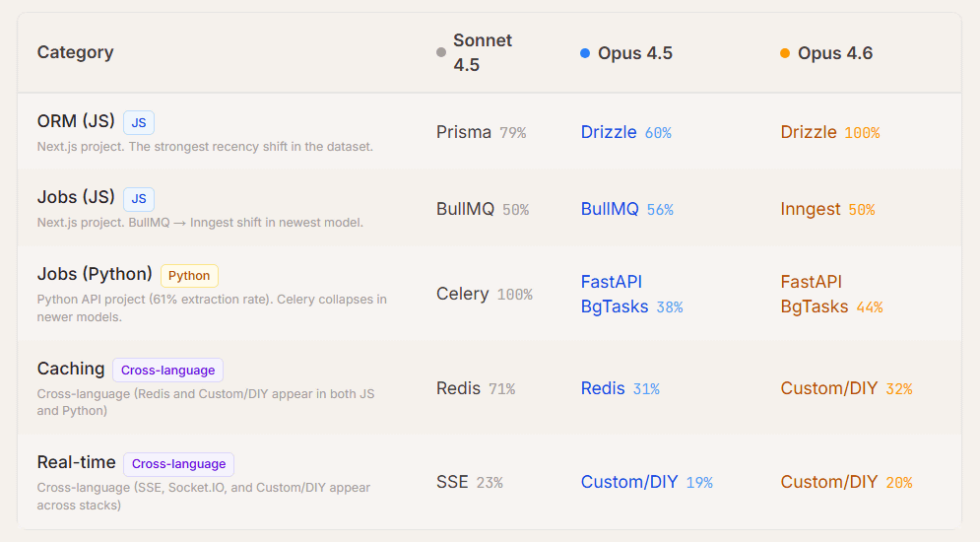
Task: Click the Prisma 79% cell
Action: (x=481, y=132)
